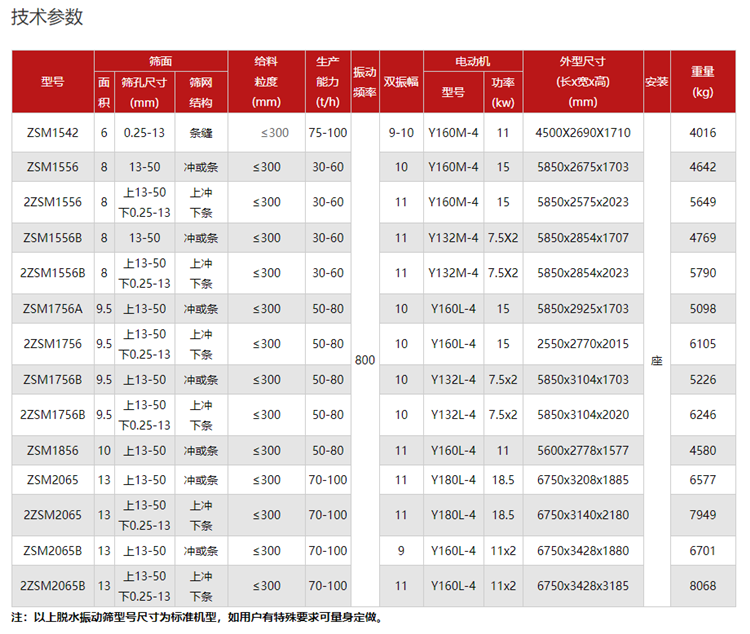Screen dimensions: 750x634
Task: Select the 重量 (kg) column header
Action: point(703,81)
